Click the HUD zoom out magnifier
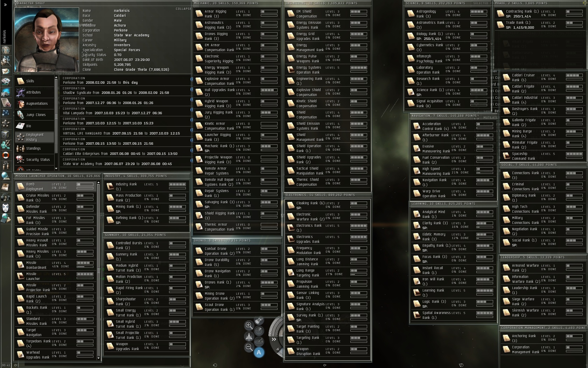Screen dimensions: 588x368 249,347
